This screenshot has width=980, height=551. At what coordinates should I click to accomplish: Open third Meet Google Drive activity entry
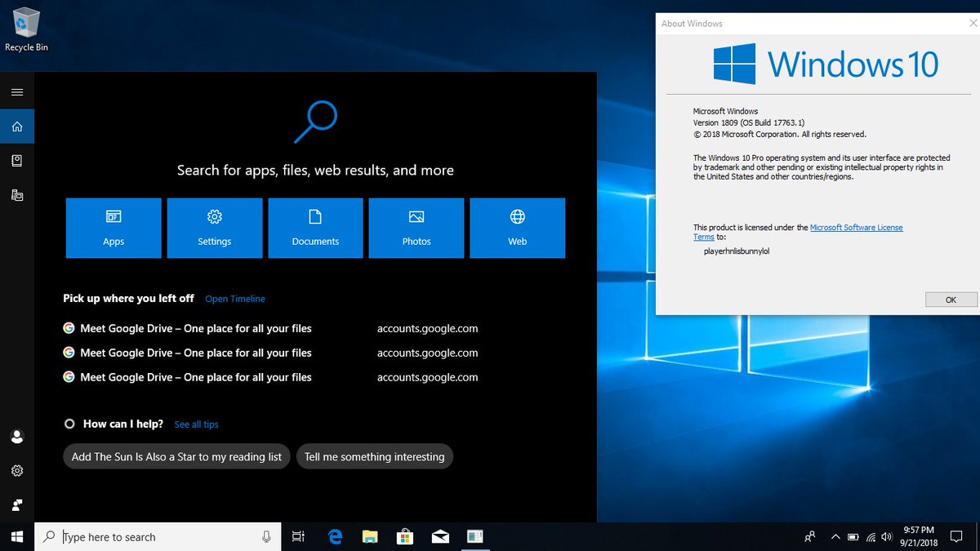point(271,377)
